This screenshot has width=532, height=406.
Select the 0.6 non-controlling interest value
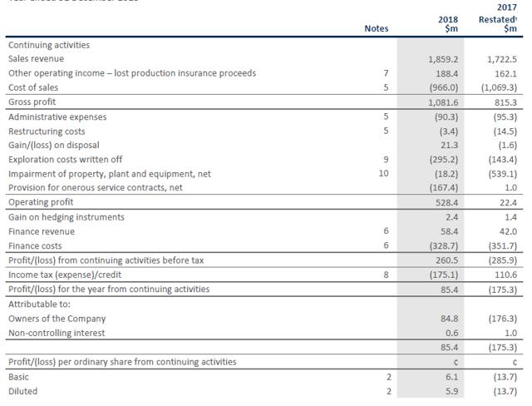(x=452, y=334)
